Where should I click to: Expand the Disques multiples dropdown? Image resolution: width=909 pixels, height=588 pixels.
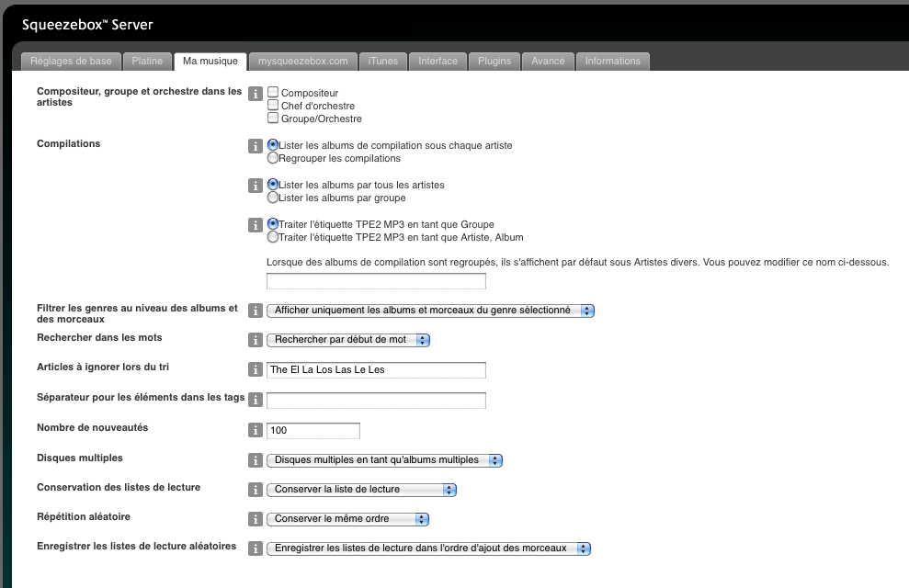(384, 460)
